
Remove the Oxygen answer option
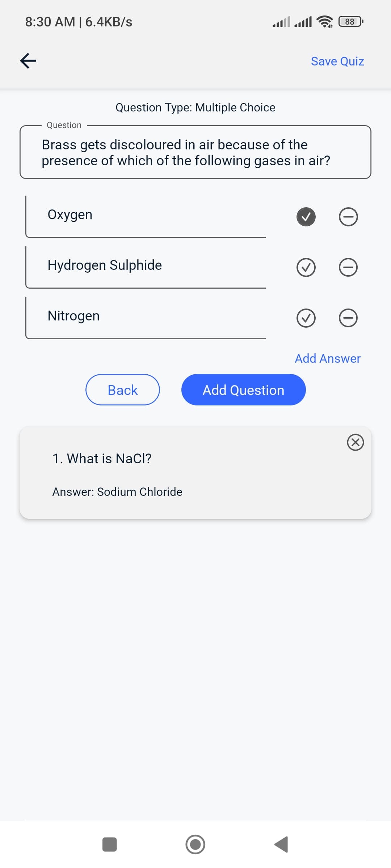(x=348, y=217)
